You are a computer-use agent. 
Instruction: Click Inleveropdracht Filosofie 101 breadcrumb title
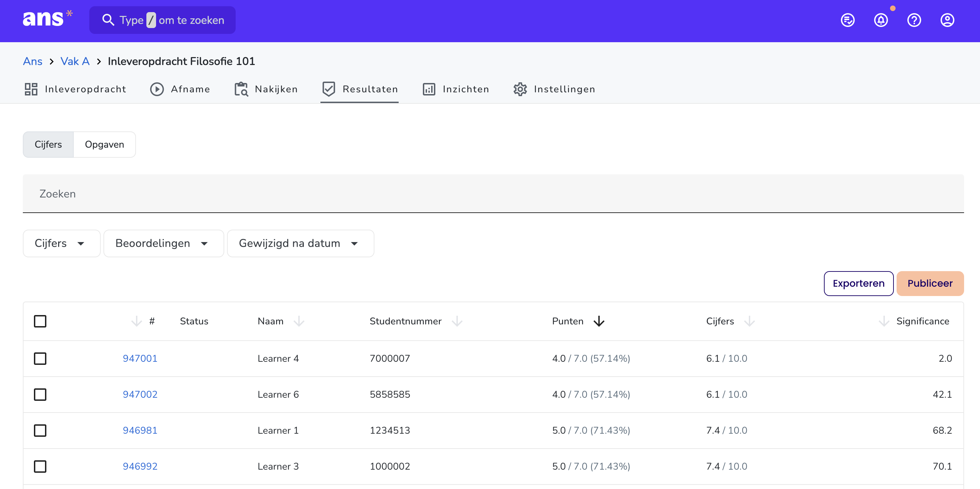coord(181,61)
